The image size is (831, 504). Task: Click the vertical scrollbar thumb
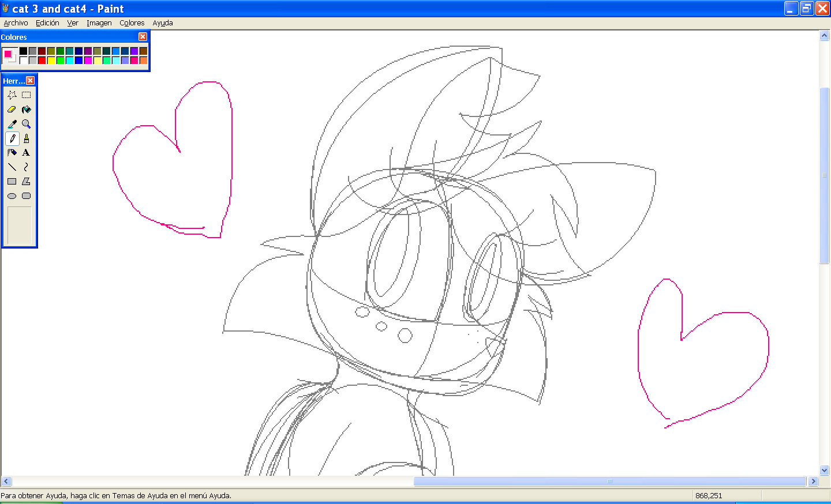click(x=825, y=175)
